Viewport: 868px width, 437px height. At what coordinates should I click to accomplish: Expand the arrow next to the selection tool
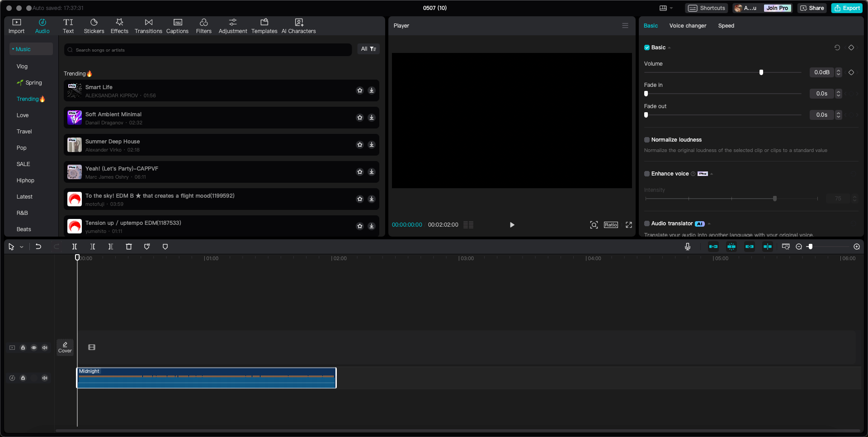click(x=21, y=247)
